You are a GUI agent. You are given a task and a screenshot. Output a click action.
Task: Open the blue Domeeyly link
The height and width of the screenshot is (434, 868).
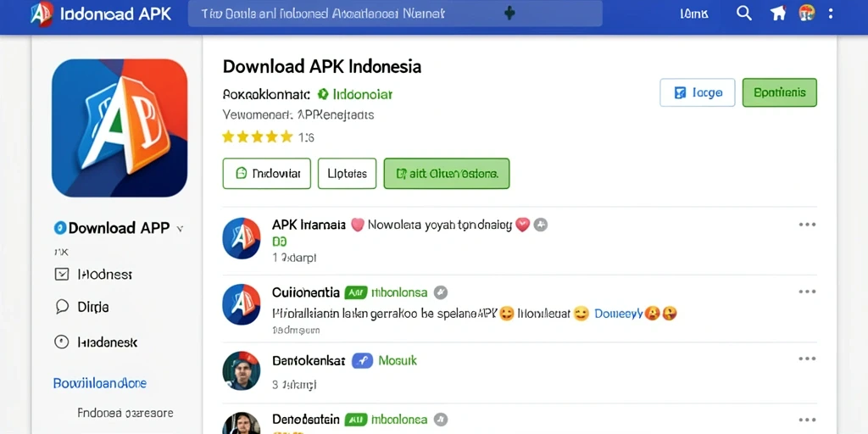coord(618,314)
